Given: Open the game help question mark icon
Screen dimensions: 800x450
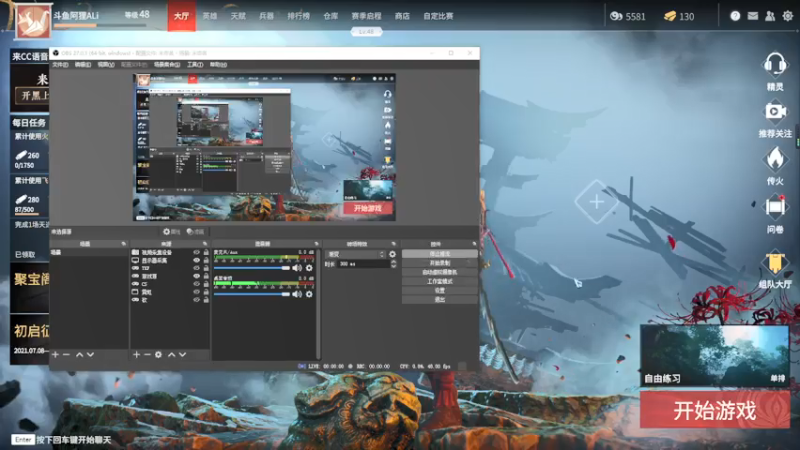Looking at the screenshot, I should tap(735, 16).
